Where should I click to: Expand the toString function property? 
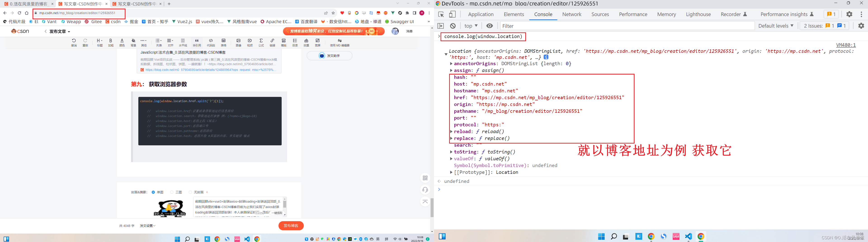point(451,152)
